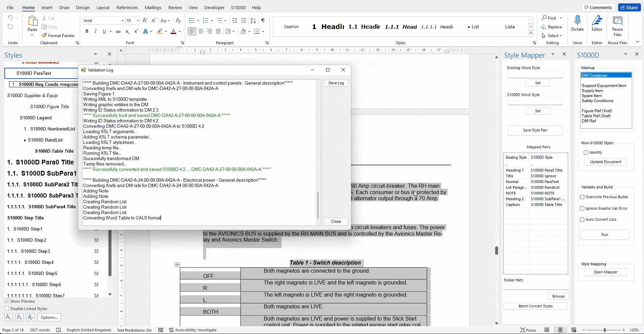Click the Format Painter tool

tap(58, 35)
